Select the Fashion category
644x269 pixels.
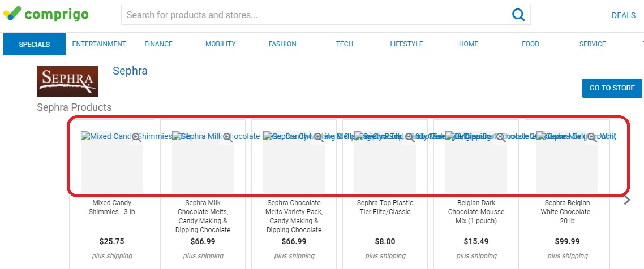(282, 44)
